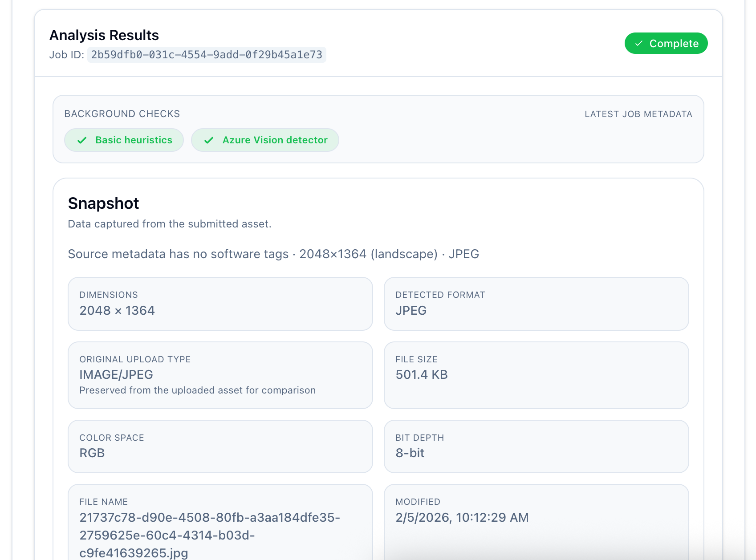756x560 pixels.
Task: Click the file name ending in c9fe41639265.jpg
Action: click(x=210, y=535)
